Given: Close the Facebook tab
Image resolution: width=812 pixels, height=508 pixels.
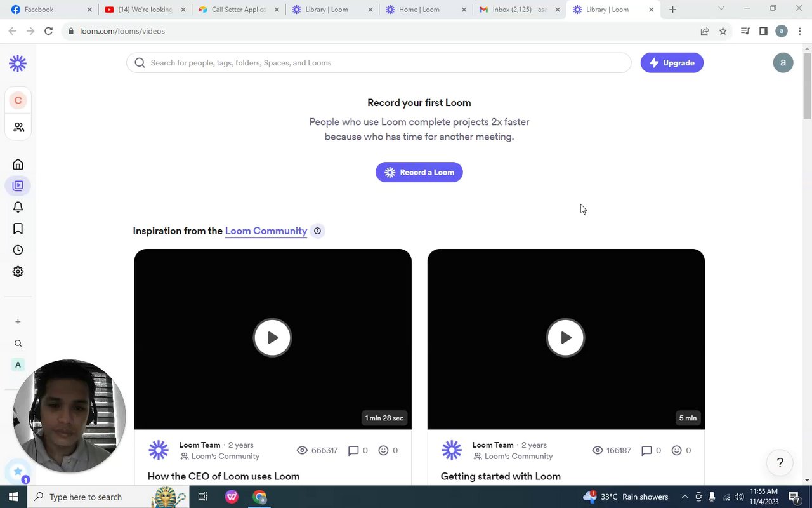Looking at the screenshot, I should coord(89,10).
